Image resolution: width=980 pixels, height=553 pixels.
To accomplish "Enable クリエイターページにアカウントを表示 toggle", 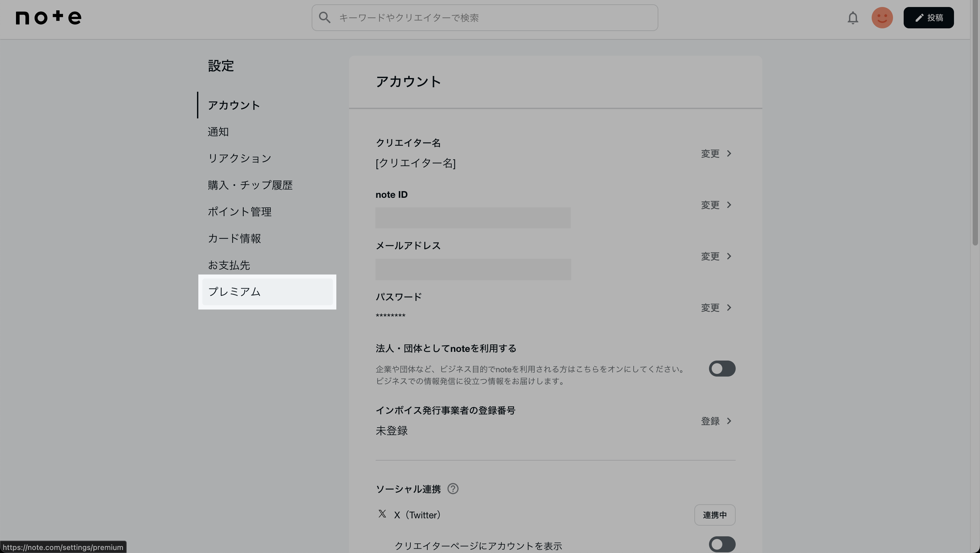I will (722, 544).
